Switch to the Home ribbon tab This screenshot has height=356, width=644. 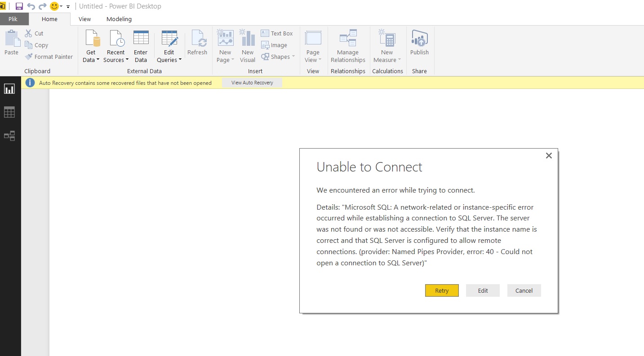point(49,19)
